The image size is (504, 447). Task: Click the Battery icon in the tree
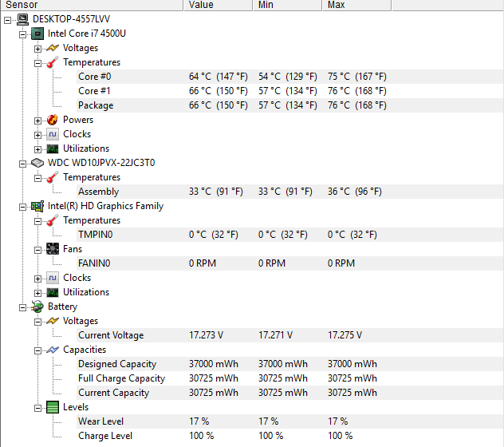click(x=37, y=307)
